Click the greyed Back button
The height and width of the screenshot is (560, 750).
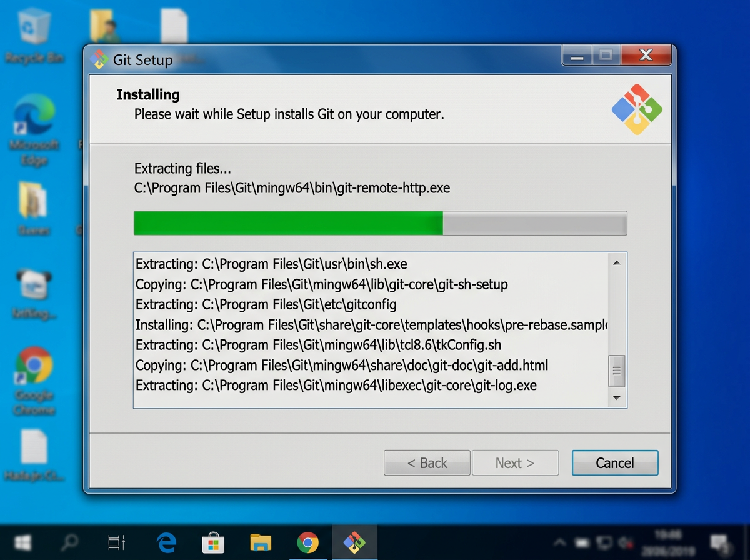[427, 463]
